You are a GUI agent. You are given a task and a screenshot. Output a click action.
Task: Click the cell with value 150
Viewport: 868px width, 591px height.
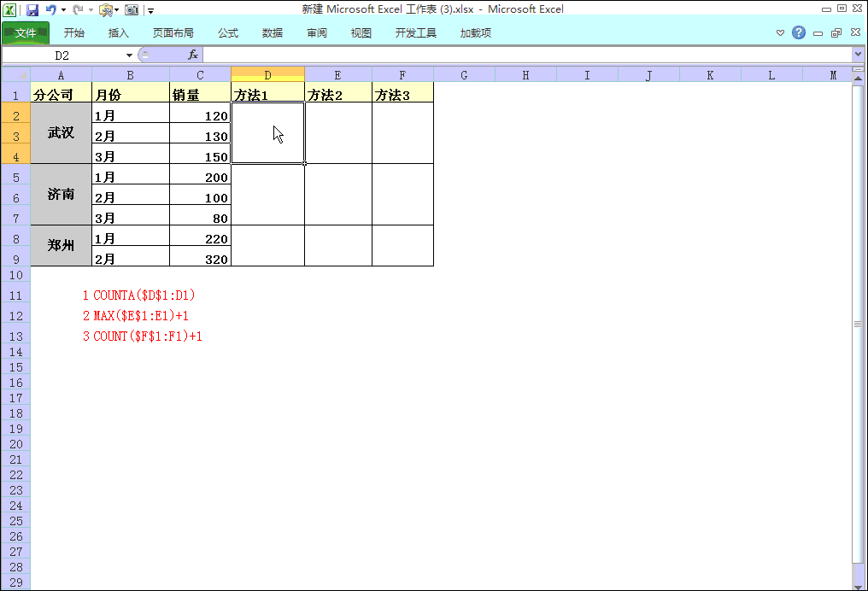pyautogui.click(x=200, y=154)
